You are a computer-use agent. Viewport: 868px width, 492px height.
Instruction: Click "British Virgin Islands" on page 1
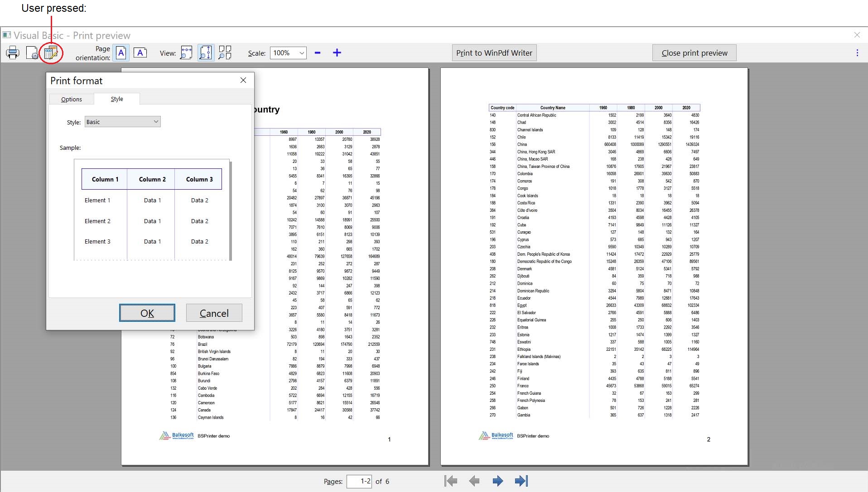214,351
